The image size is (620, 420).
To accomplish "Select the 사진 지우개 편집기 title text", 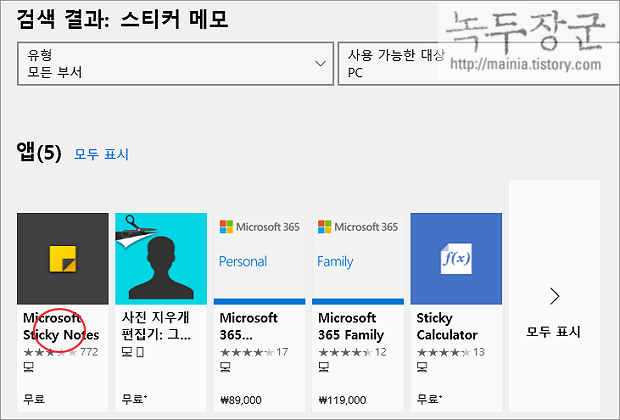I will pos(156,326).
